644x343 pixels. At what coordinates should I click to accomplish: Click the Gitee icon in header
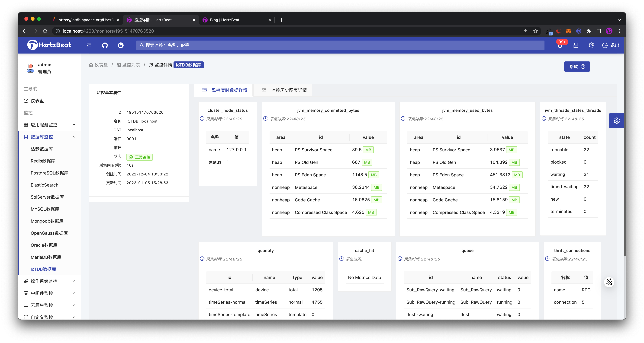[x=121, y=45]
